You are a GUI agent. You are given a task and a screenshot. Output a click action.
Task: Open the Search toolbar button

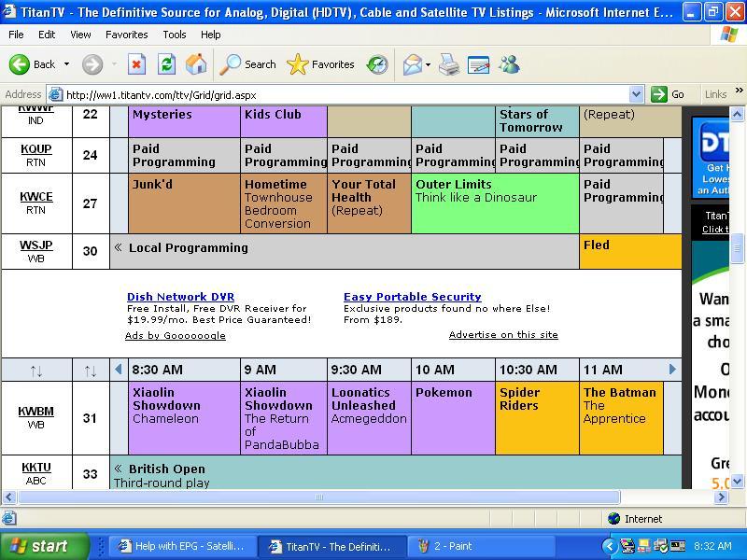[x=247, y=64]
